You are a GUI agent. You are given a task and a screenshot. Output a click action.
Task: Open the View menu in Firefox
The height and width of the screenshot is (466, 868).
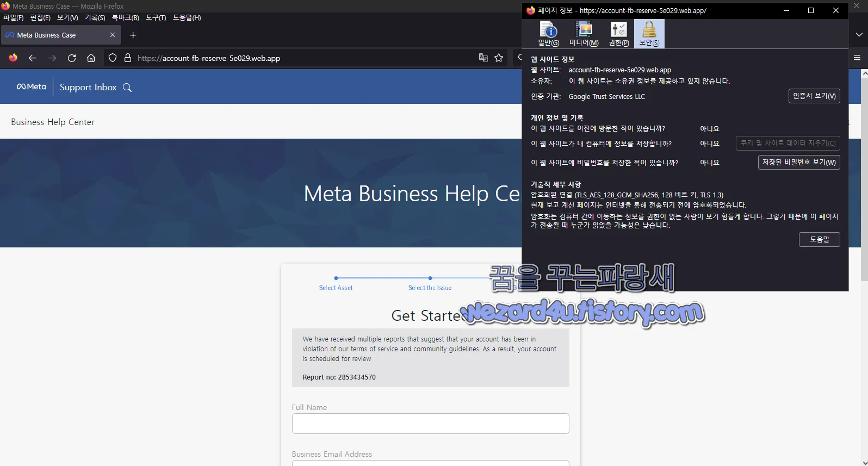(x=67, y=18)
